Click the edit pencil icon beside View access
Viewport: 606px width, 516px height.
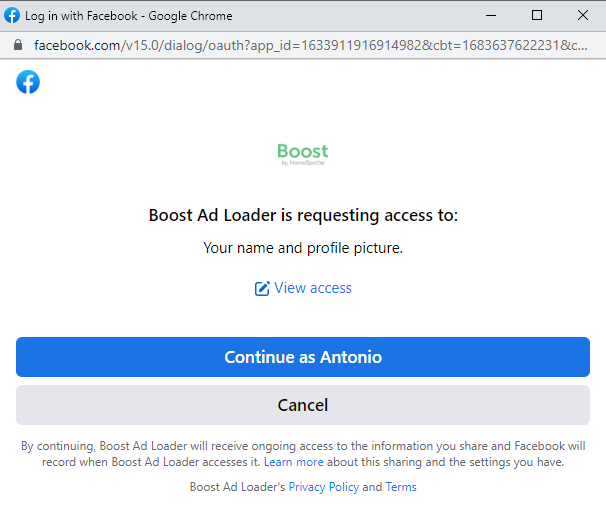(262, 288)
